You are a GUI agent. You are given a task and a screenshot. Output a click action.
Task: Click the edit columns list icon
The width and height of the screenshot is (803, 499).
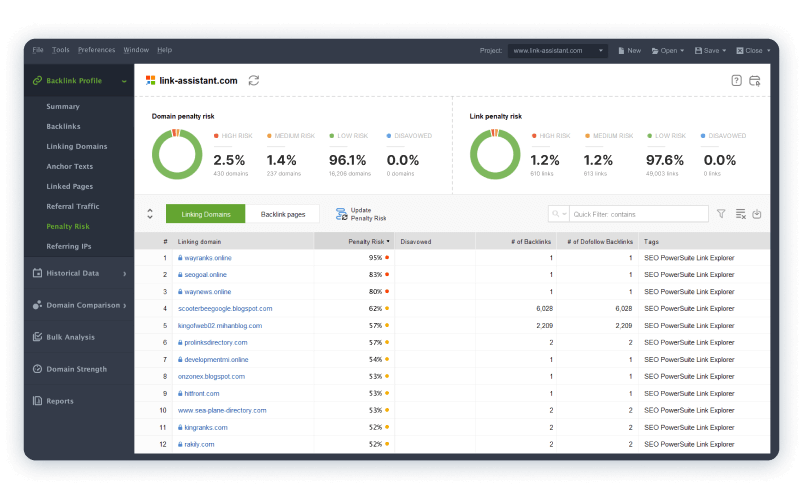740,214
